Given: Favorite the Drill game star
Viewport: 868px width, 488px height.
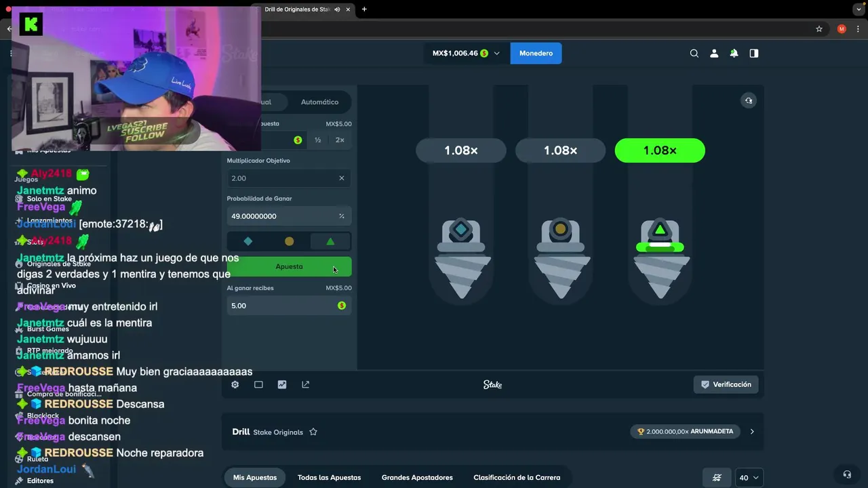Looking at the screenshot, I should [x=313, y=432].
